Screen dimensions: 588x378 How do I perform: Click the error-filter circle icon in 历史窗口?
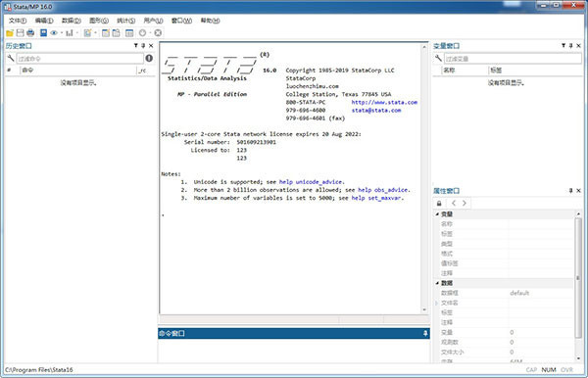pyautogui.click(x=149, y=58)
